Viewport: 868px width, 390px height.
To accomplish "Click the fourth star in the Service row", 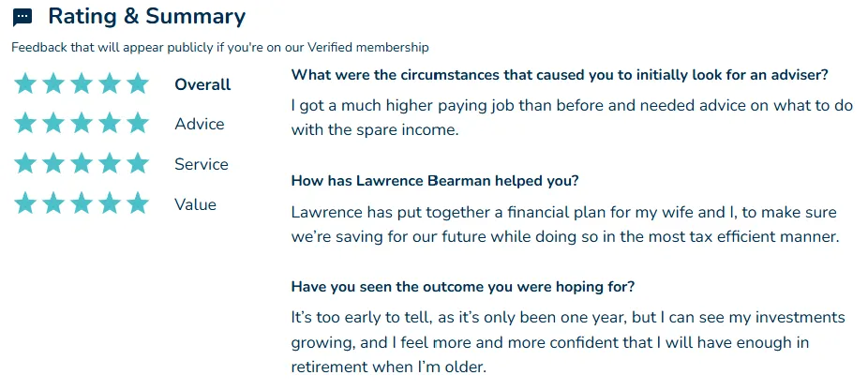I will [110, 163].
